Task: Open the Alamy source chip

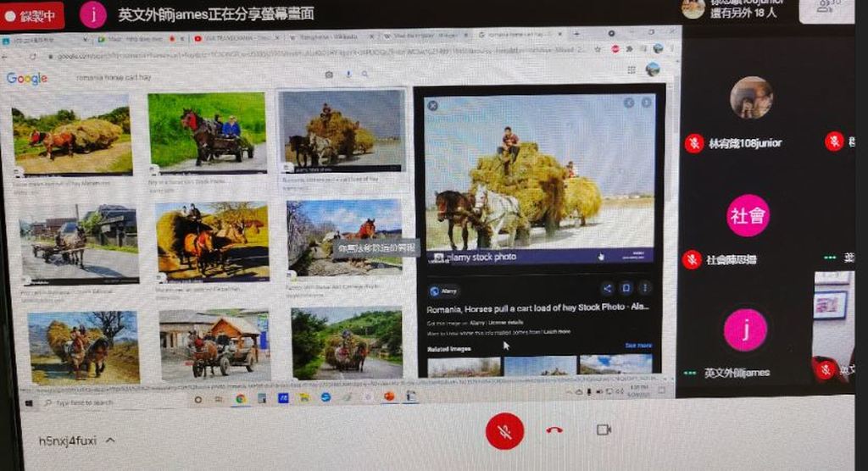Action: click(x=444, y=291)
